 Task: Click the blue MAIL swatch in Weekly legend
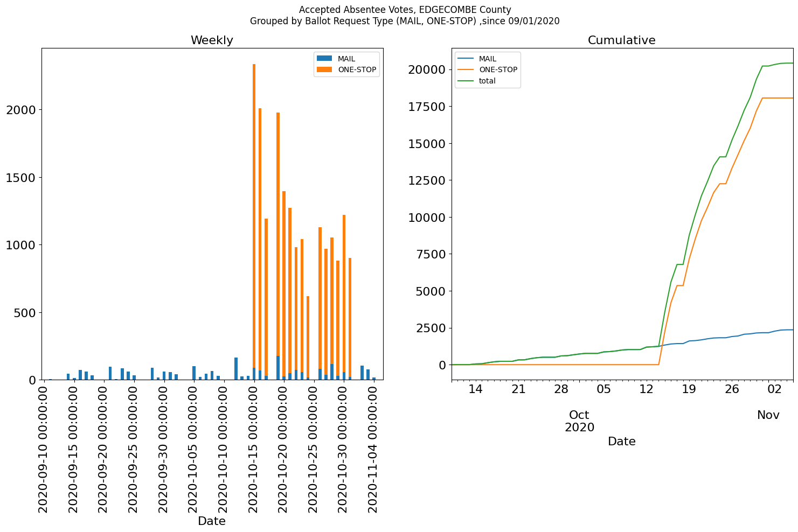pos(325,59)
